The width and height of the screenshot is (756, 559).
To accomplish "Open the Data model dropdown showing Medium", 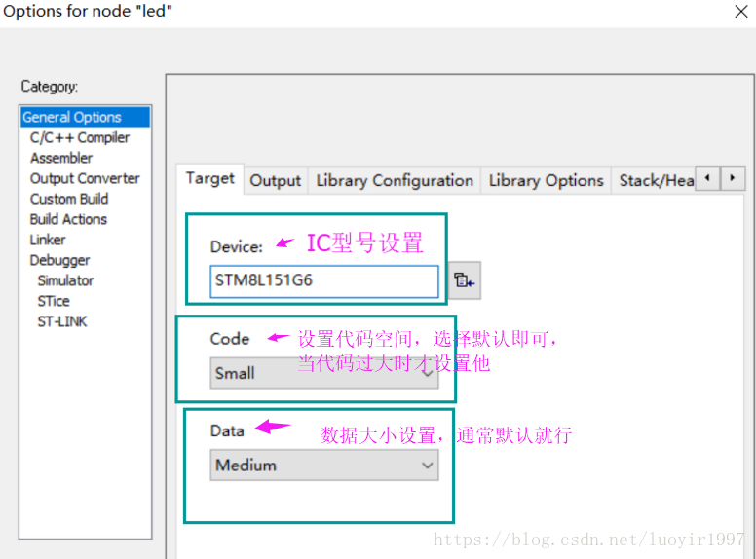I will (x=324, y=466).
